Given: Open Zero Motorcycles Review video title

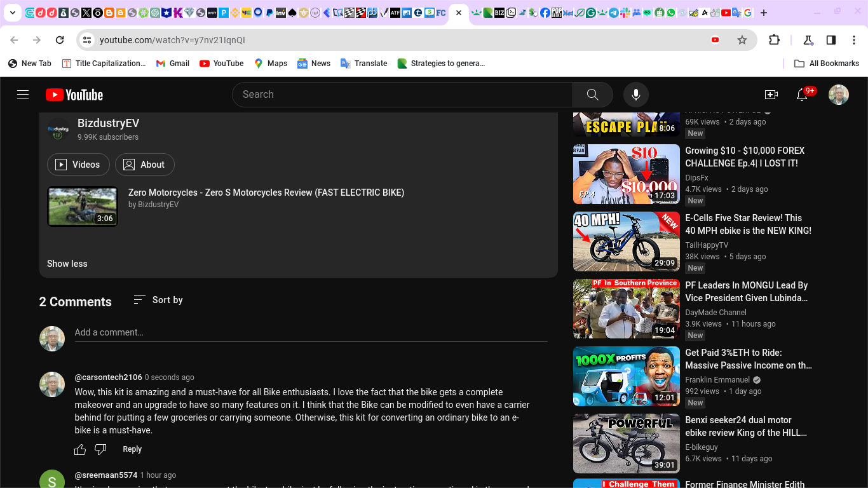Looking at the screenshot, I should pyautogui.click(x=266, y=193).
